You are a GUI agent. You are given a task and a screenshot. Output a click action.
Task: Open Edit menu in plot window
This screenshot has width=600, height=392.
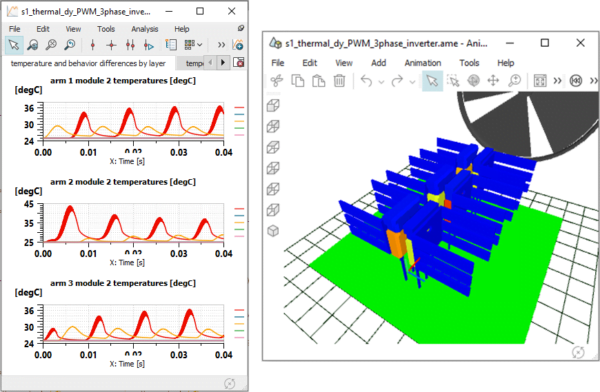pos(43,29)
